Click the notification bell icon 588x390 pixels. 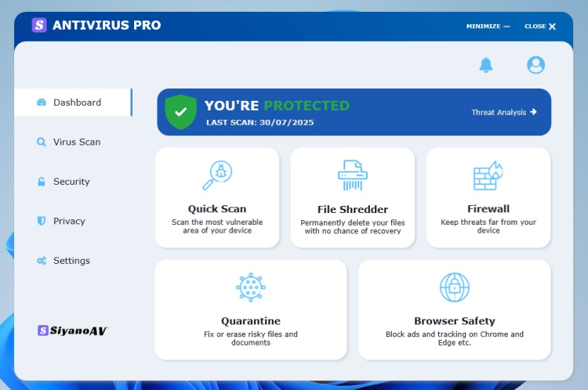pos(486,65)
